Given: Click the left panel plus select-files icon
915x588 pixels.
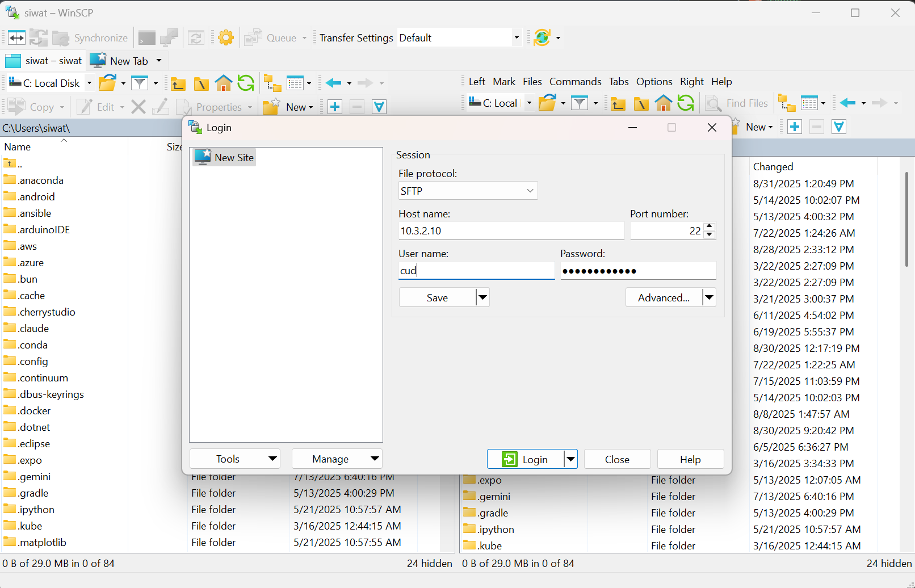Looking at the screenshot, I should (335, 107).
